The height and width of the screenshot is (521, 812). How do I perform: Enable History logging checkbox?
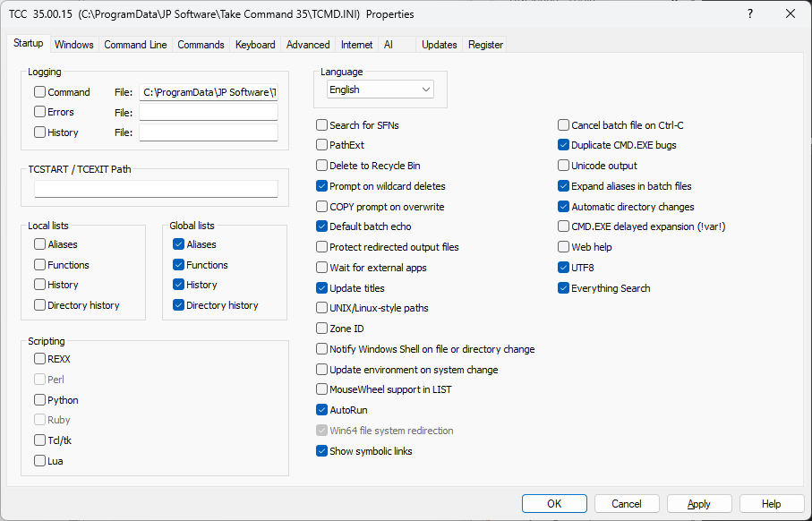(40, 132)
